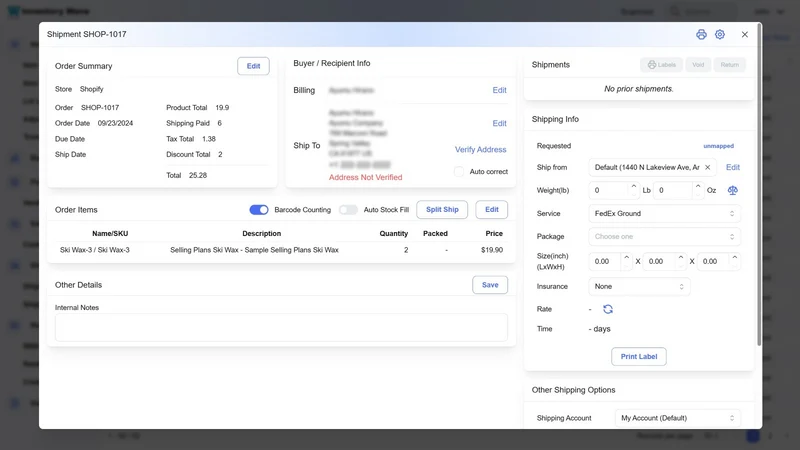Click the Return button in Shipments
Viewport: 800px width, 450px height.
(730, 65)
